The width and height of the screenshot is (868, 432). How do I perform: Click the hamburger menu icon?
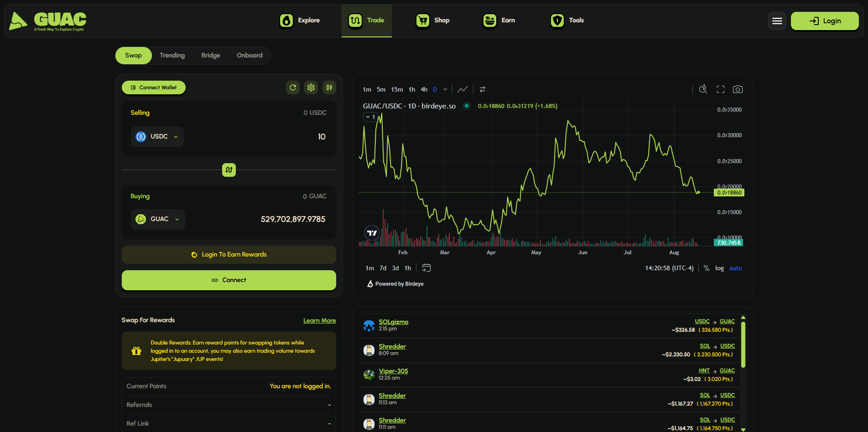777,21
